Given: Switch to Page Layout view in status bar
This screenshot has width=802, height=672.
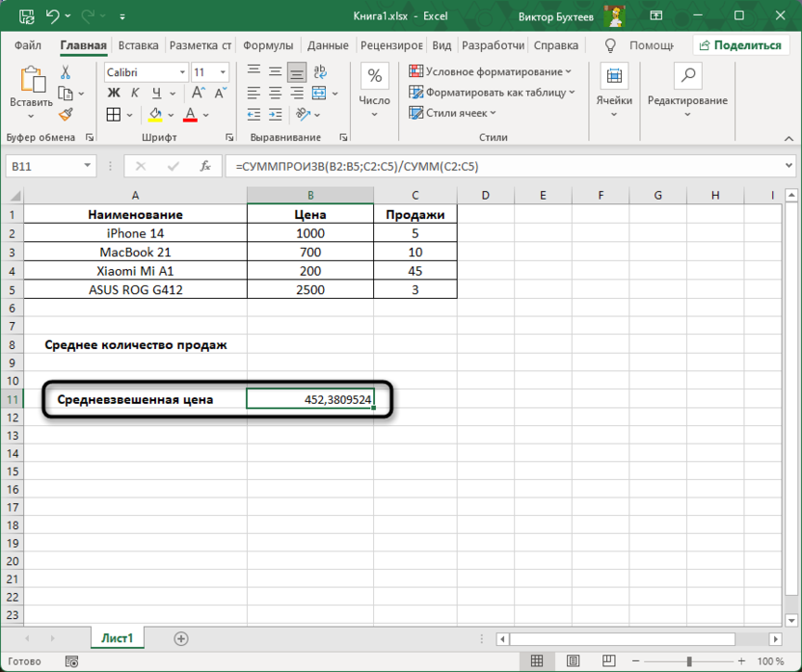Looking at the screenshot, I should click(x=573, y=661).
